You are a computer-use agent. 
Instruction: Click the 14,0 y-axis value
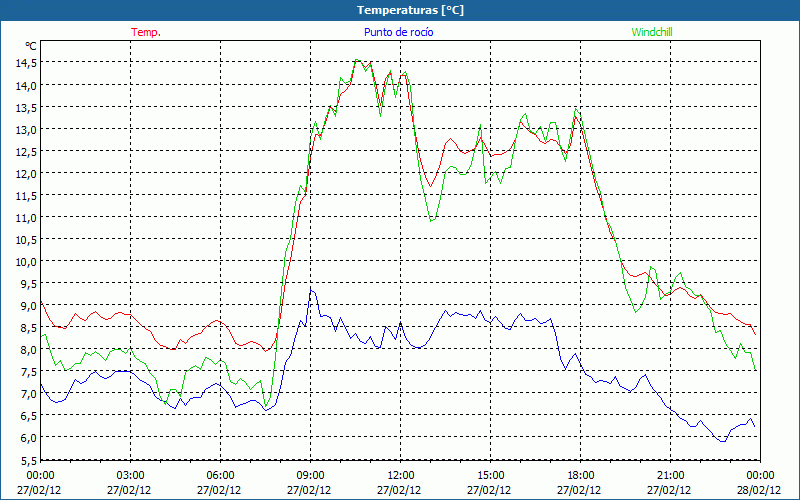pyautogui.click(x=27, y=86)
